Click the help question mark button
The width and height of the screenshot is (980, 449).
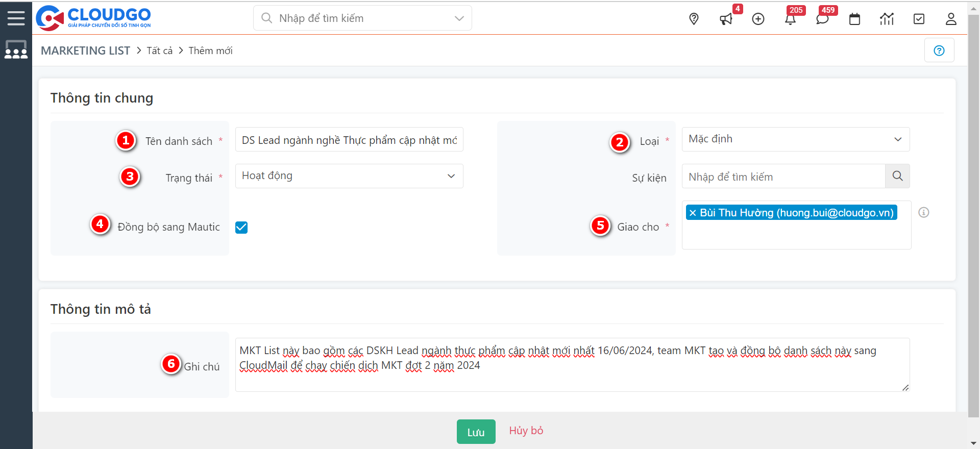(939, 51)
